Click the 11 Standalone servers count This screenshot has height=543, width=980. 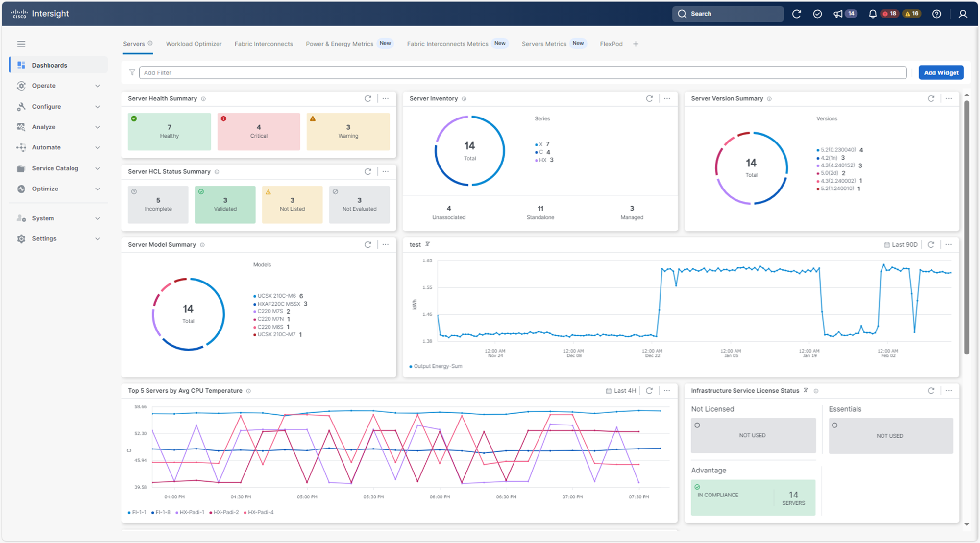(x=540, y=212)
